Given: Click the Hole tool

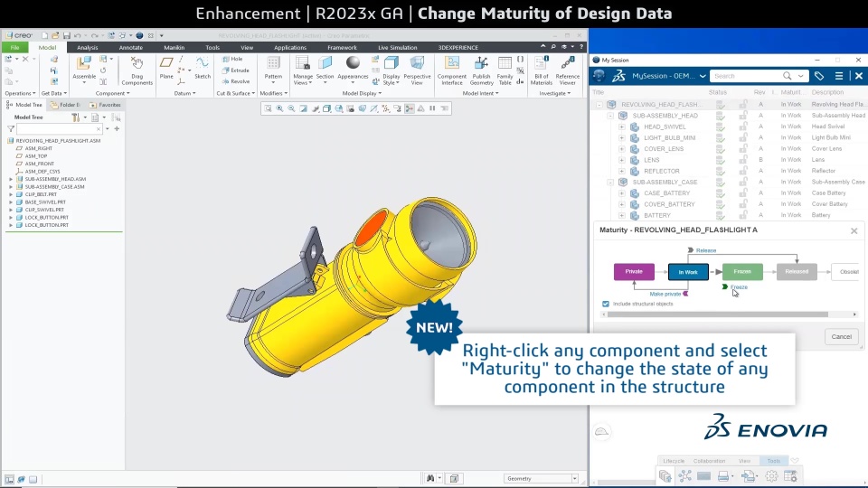Looking at the screenshot, I should point(232,59).
